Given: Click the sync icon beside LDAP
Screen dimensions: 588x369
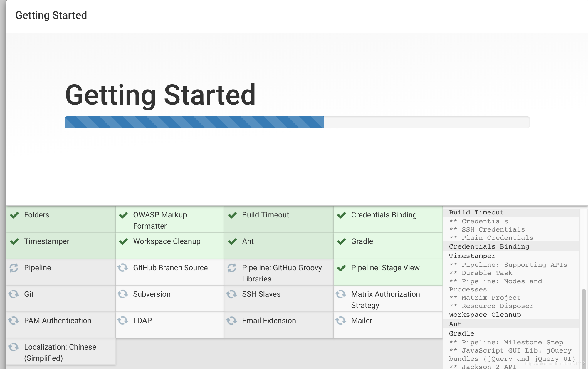Looking at the screenshot, I should coord(123,321).
